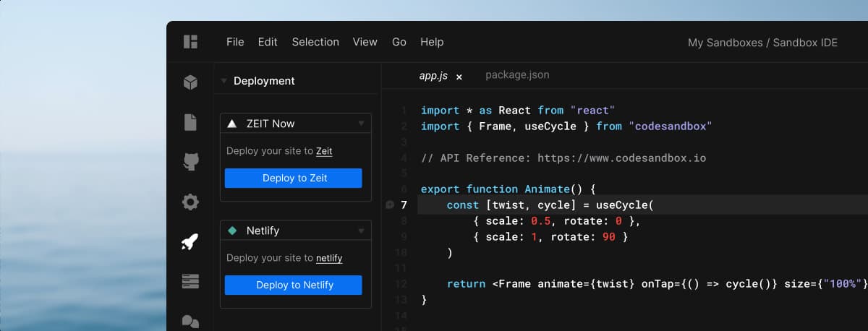Switch to the package.json tab
Image resolution: width=868 pixels, height=331 pixels.
coord(517,74)
